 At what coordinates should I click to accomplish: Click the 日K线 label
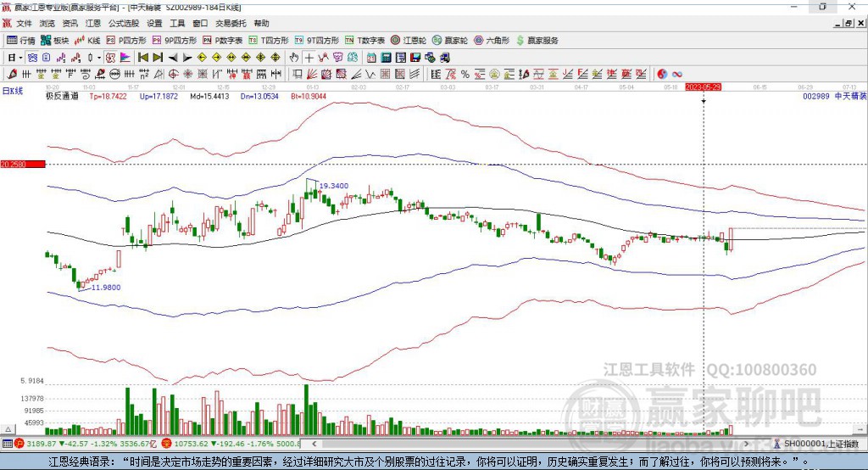tap(12, 91)
